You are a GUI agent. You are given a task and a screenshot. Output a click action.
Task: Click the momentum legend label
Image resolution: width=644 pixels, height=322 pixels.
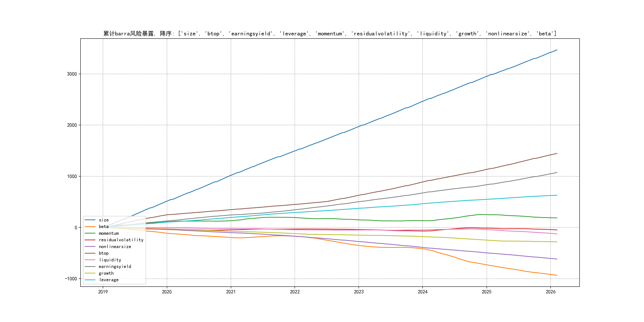109,233
